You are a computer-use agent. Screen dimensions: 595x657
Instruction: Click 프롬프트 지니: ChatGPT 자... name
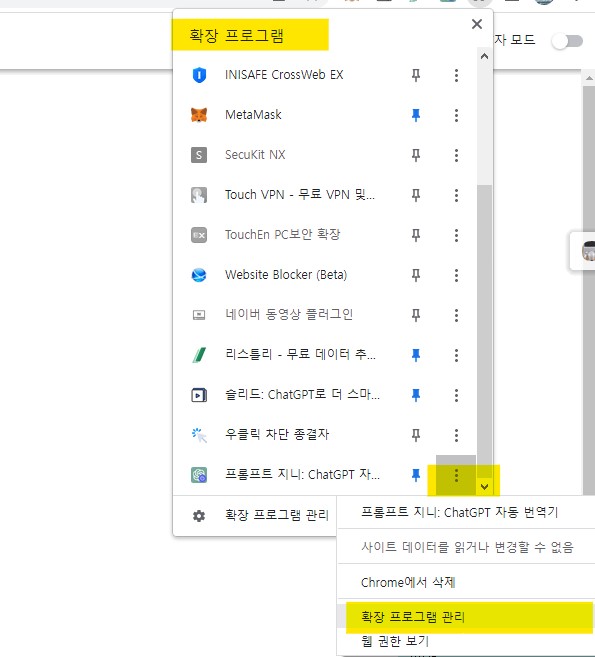click(x=303, y=474)
